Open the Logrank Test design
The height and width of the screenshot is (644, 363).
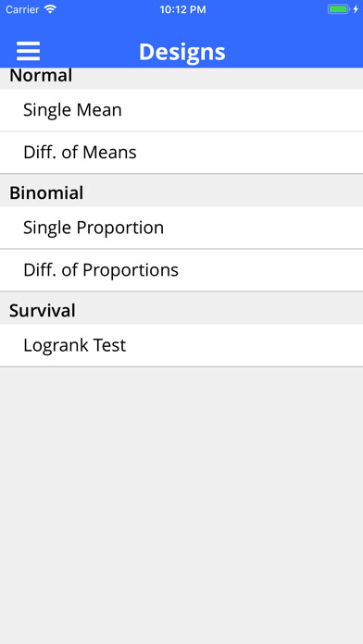tap(181, 345)
